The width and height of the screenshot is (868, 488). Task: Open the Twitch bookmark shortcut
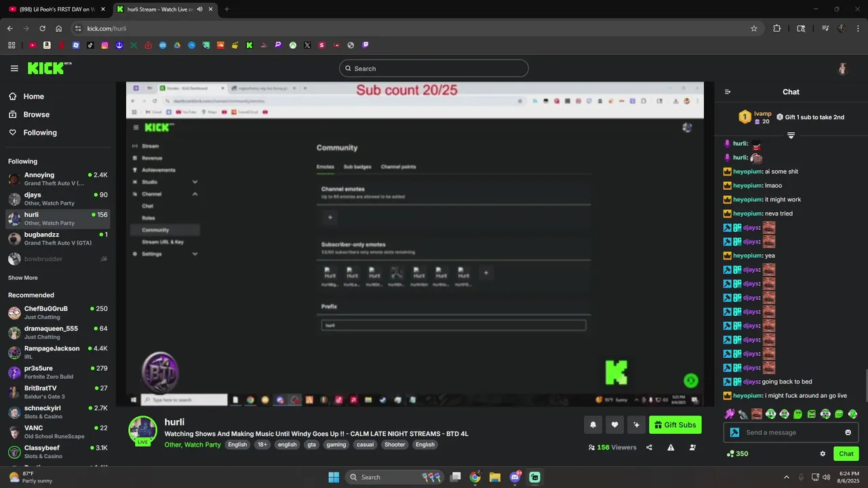point(366,45)
